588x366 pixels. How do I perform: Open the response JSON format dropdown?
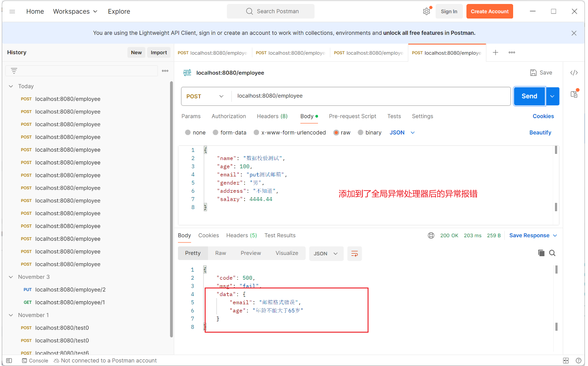(x=326, y=254)
